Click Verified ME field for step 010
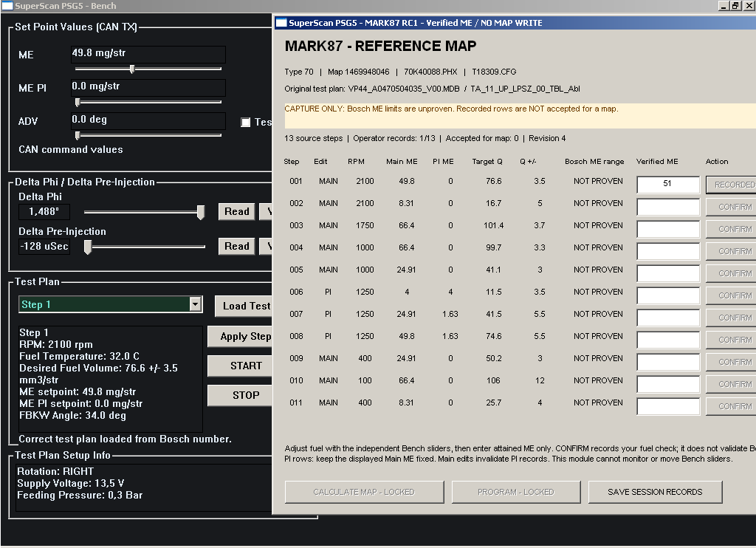This screenshot has height=548, width=756. [x=668, y=385]
